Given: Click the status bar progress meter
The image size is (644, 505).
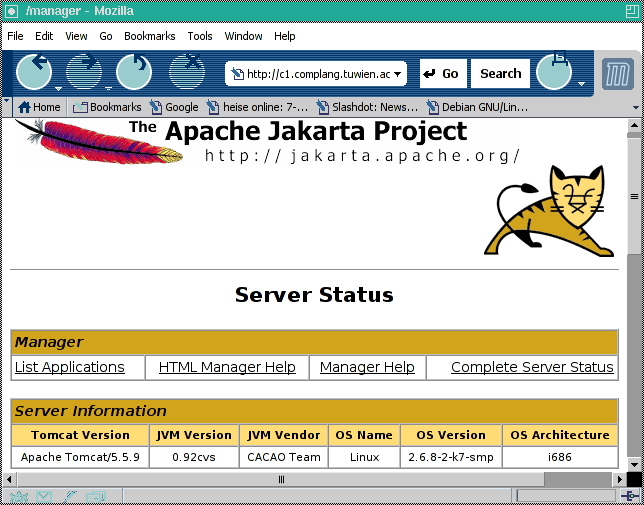Looking at the screenshot, I should click(566, 496).
